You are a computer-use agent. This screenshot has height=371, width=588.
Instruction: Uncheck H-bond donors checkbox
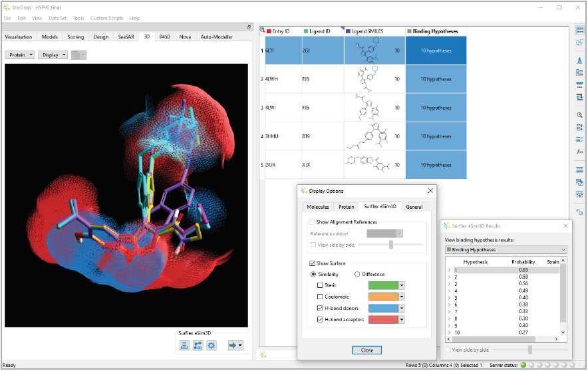[x=320, y=308]
